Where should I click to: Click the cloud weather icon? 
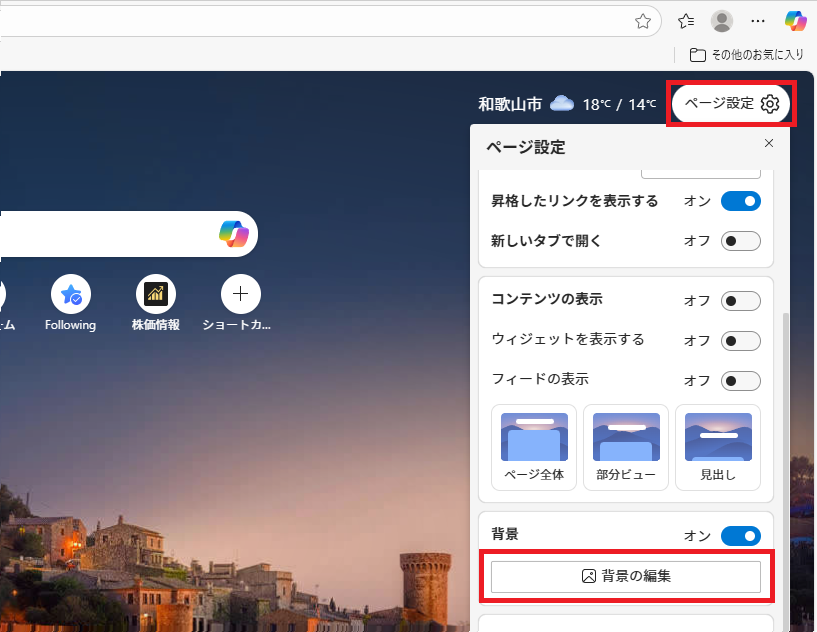(561, 104)
